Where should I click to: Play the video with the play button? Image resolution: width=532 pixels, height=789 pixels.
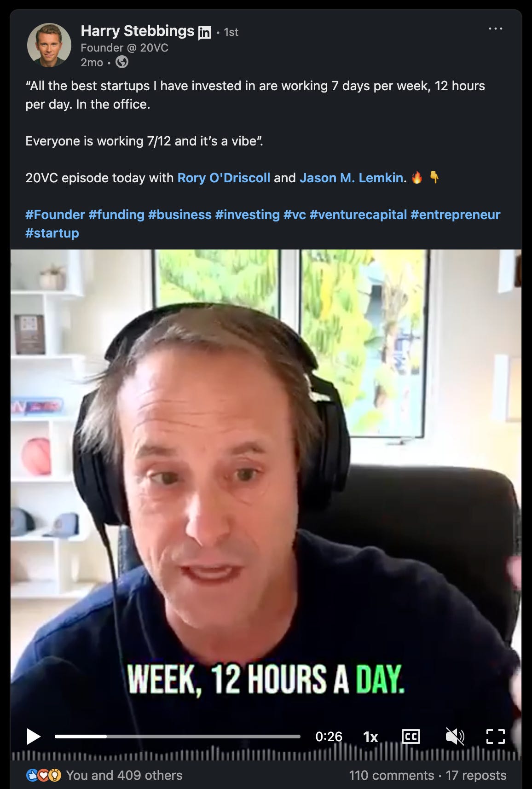click(34, 737)
